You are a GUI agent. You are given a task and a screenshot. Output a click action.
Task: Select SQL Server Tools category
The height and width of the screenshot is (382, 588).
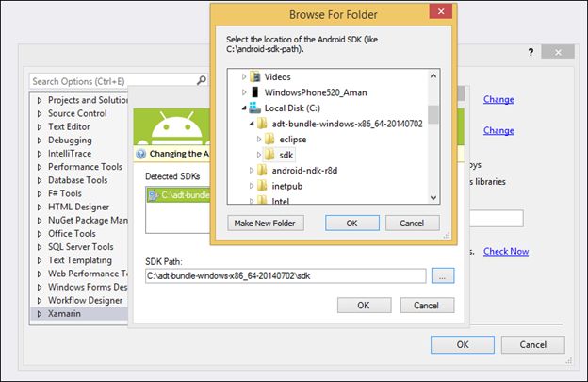[x=81, y=246]
